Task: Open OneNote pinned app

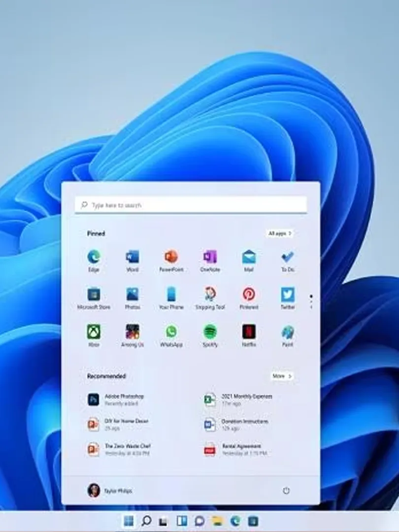Action: (210, 261)
